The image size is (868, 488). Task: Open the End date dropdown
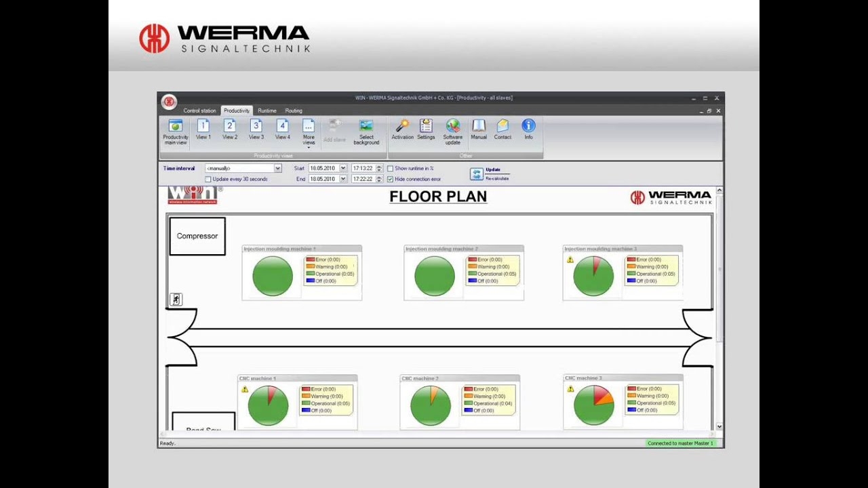pos(343,179)
